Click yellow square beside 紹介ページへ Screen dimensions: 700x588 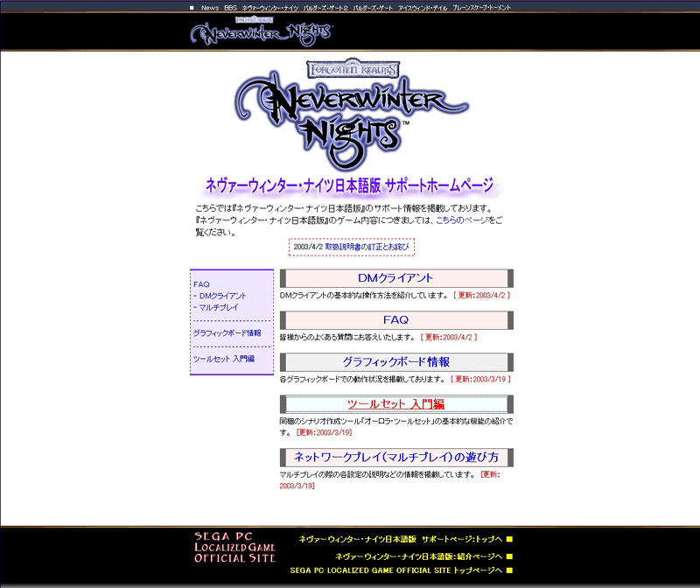(510, 556)
